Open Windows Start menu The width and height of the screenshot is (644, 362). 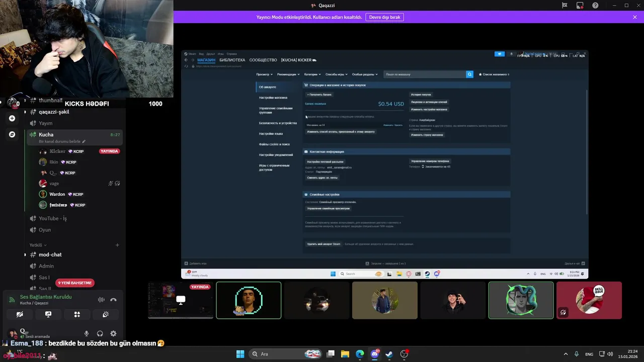coord(240,354)
